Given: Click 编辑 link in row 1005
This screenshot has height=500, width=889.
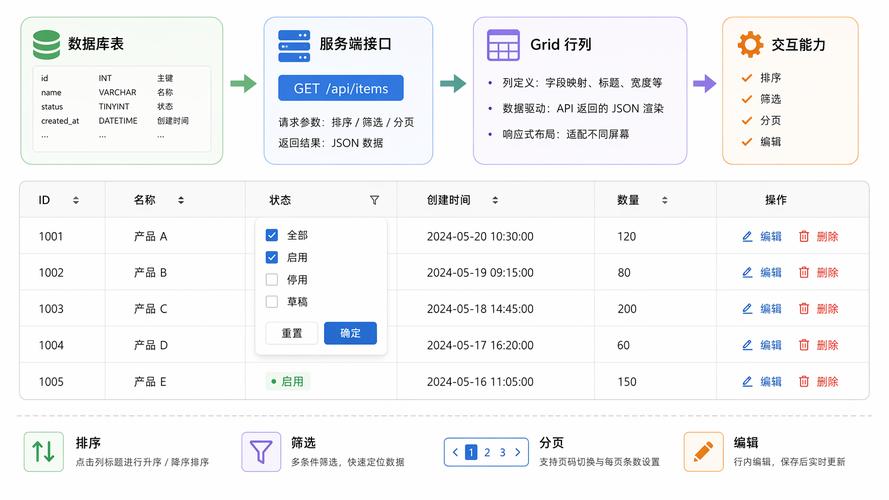Looking at the screenshot, I should (x=771, y=382).
